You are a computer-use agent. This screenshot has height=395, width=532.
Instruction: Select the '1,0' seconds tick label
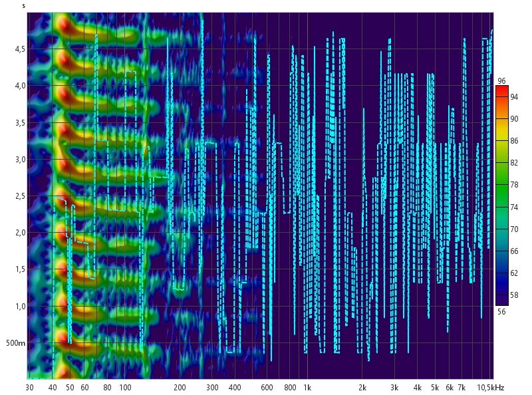click(x=20, y=306)
